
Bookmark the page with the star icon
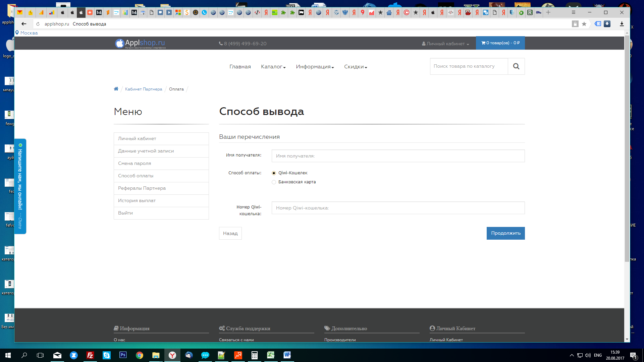click(584, 24)
